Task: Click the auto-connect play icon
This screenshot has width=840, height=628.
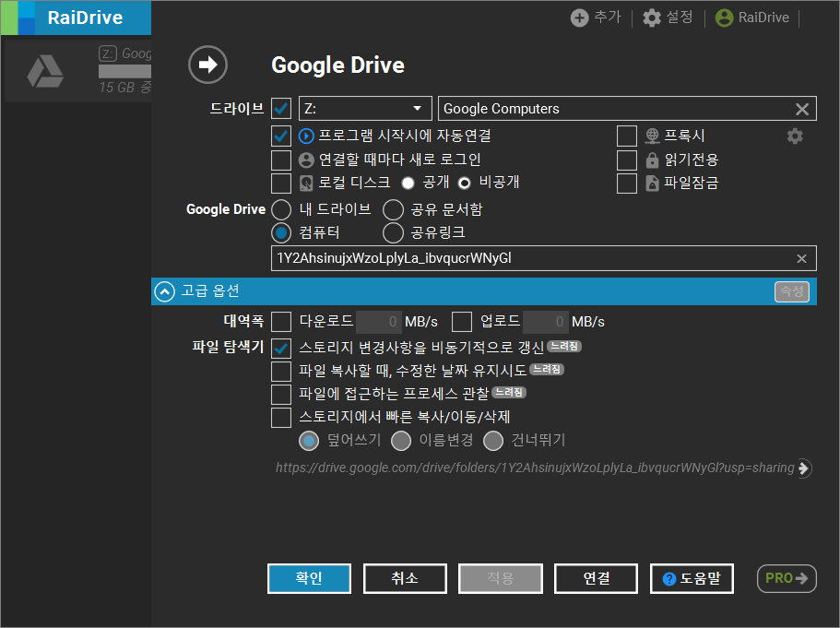Action: pyautogui.click(x=306, y=136)
